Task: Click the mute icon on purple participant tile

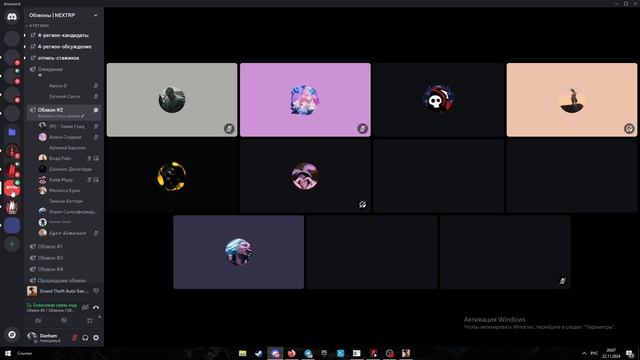Action: (362, 129)
